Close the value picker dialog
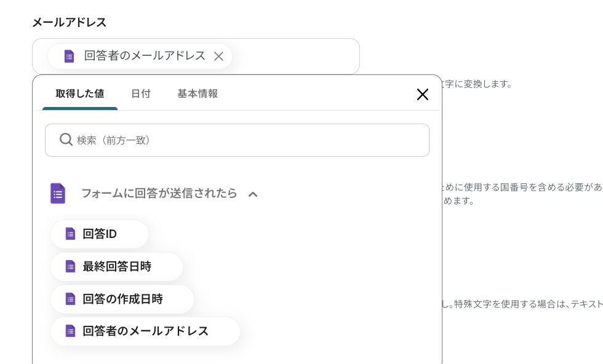Viewport: 603px width, 364px height. (x=423, y=94)
